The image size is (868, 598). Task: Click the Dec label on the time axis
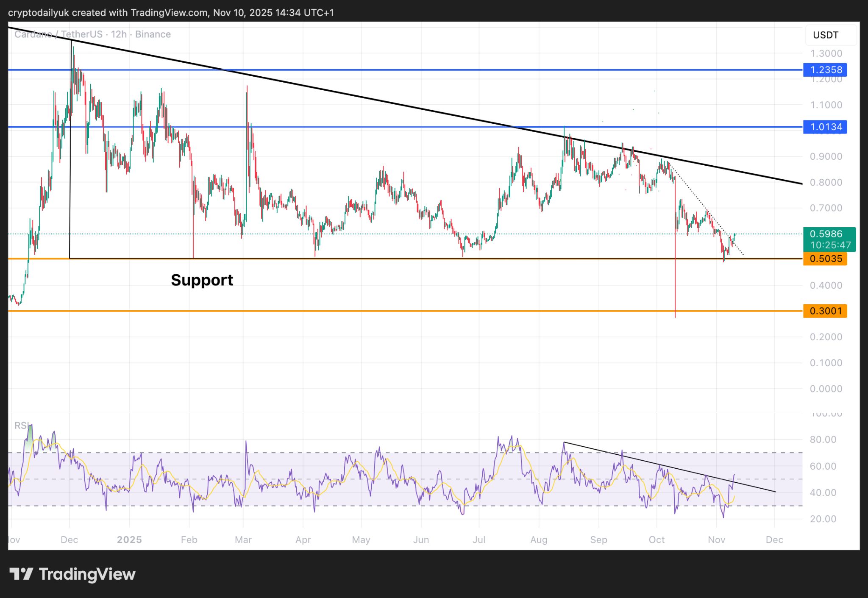pos(775,540)
